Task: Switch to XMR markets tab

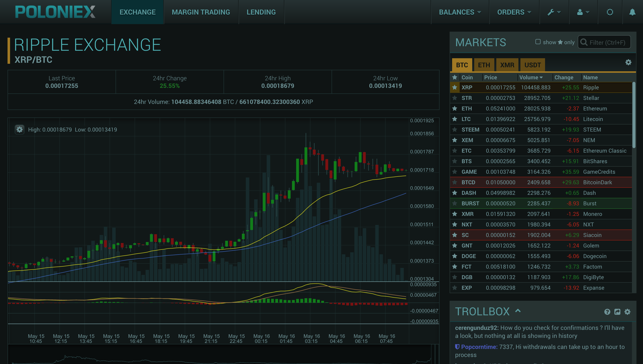Action: pyautogui.click(x=507, y=65)
